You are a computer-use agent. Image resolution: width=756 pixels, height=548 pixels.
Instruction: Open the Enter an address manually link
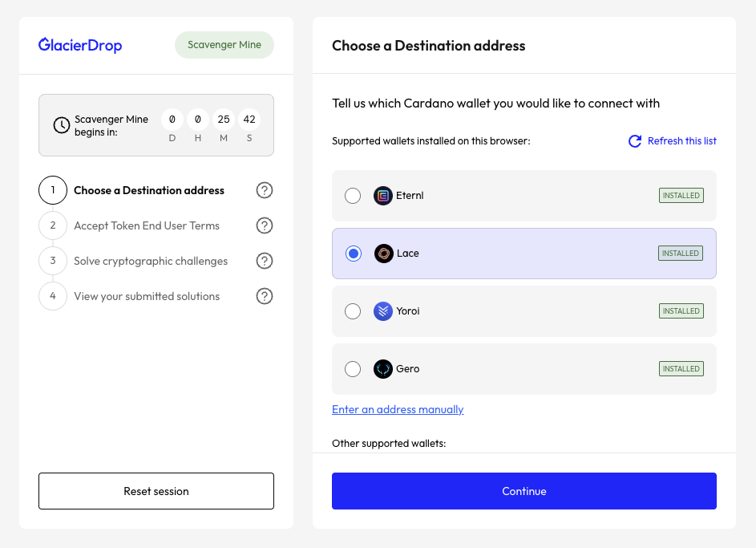click(398, 409)
